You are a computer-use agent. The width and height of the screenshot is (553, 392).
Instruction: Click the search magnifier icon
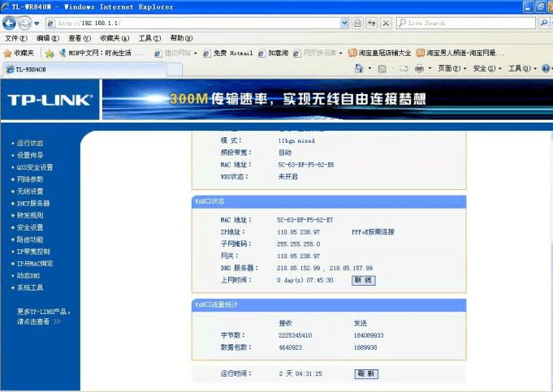542,24
